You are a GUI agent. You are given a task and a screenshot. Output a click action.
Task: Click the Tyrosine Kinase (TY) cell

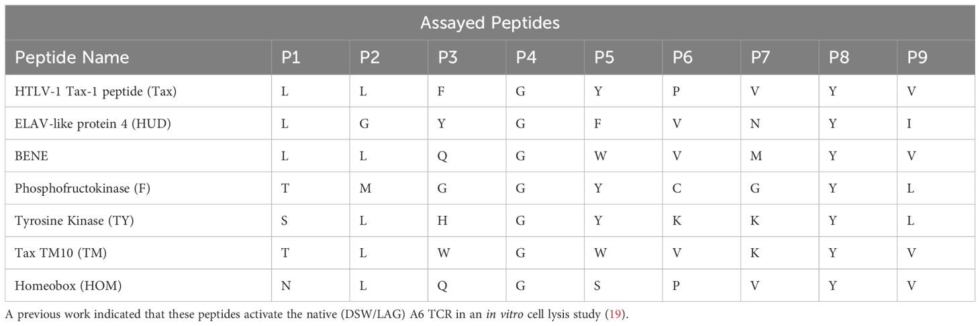click(x=74, y=221)
